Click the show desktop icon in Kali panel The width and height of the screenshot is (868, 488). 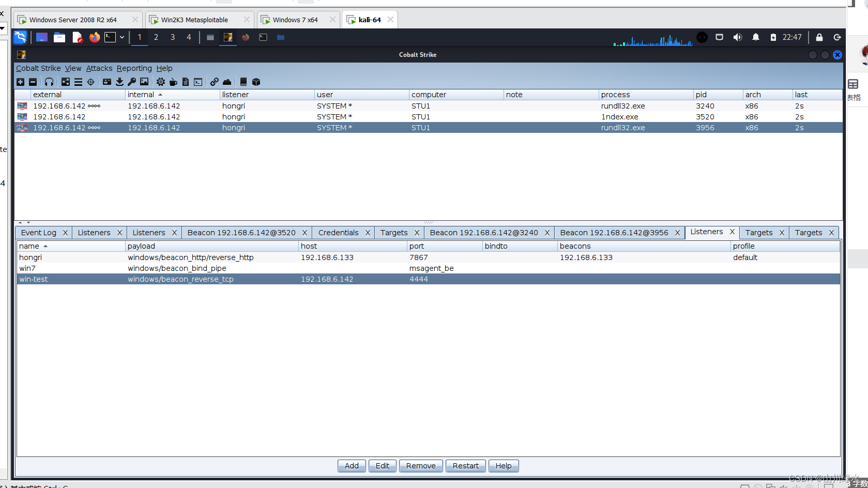click(42, 37)
